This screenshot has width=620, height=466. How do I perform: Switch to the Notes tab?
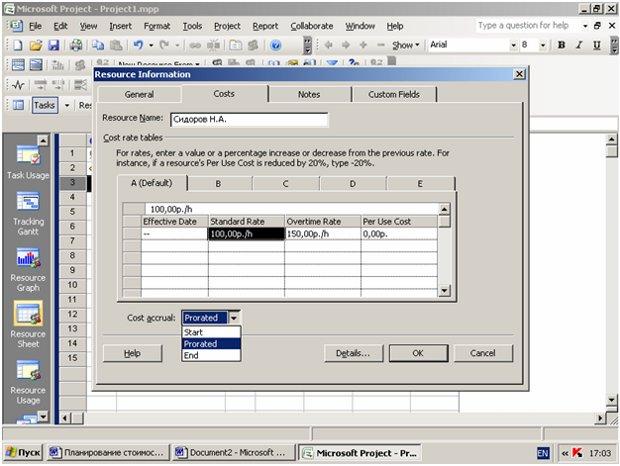[x=309, y=94]
